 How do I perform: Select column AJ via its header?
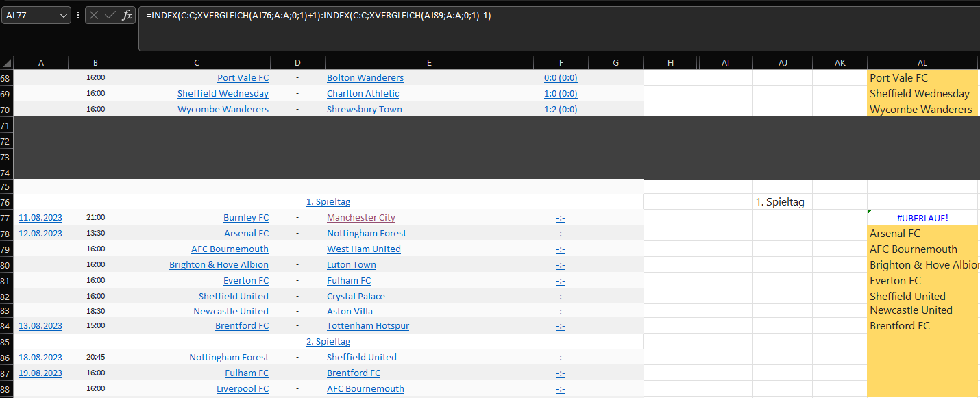783,63
